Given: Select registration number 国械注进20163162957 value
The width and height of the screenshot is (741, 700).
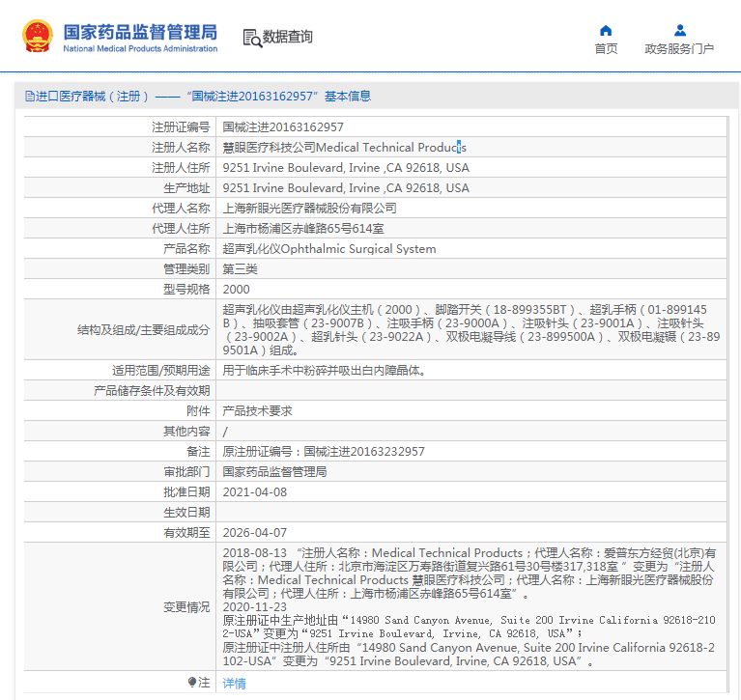Looking at the screenshot, I should click(x=283, y=127).
